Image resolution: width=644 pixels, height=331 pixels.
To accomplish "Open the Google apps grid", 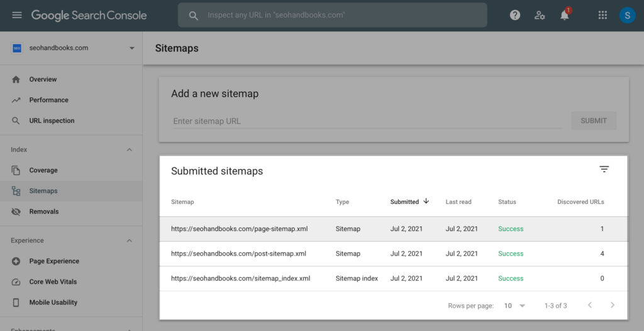I will 602,15.
